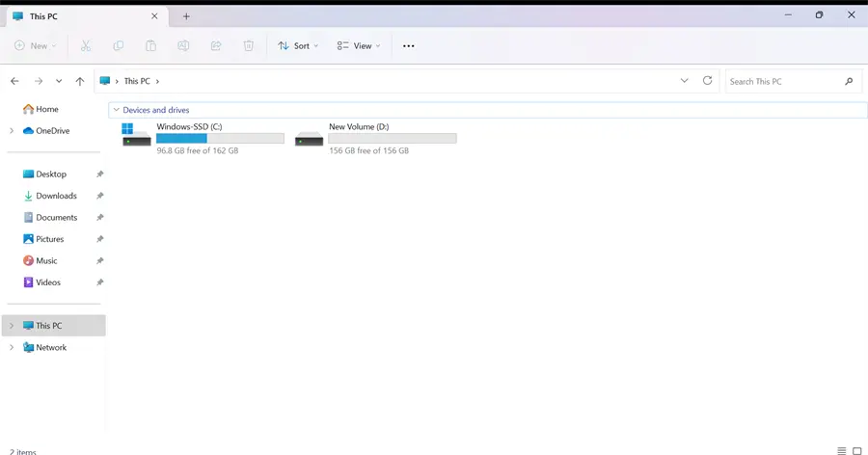The width and height of the screenshot is (868, 455).
Task: Refresh the This PC view
Action: click(708, 81)
